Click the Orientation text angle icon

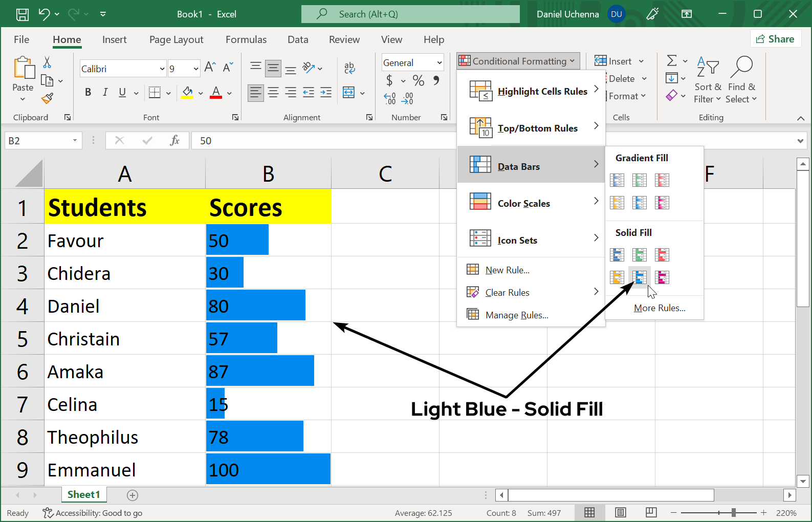click(308, 68)
